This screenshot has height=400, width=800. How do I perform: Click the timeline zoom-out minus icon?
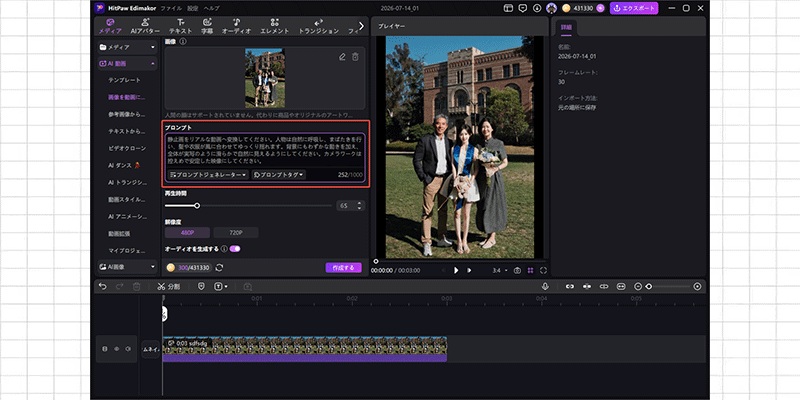(x=638, y=287)
